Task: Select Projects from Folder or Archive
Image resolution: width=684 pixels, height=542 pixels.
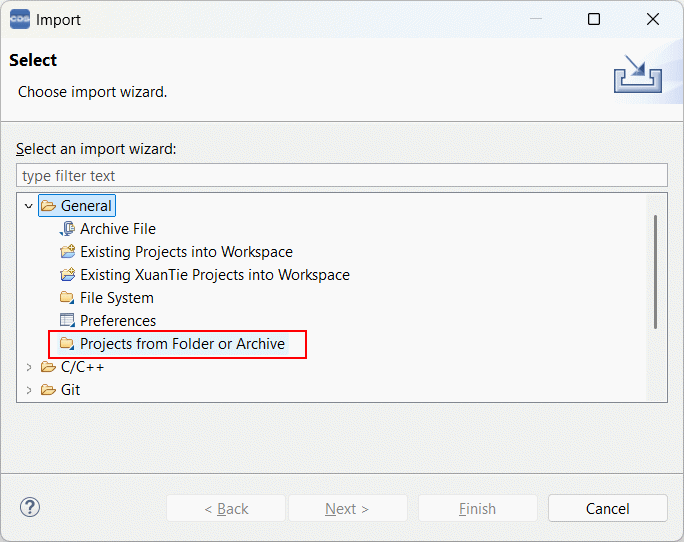Action: (182, 344)
